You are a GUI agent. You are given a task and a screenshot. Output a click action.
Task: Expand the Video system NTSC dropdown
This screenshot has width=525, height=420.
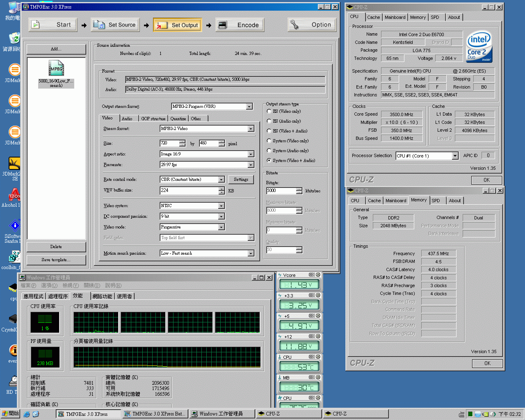click(x=221, y=205)
